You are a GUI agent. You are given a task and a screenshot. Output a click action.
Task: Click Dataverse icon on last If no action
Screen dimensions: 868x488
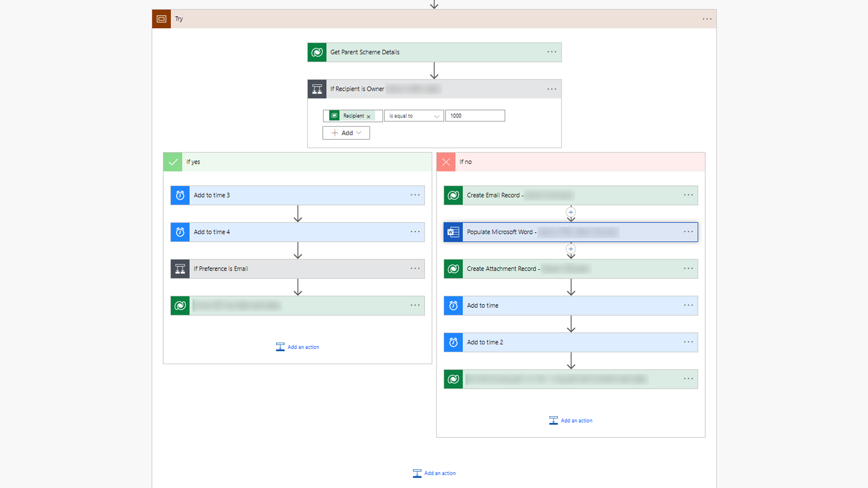[453, 380]
